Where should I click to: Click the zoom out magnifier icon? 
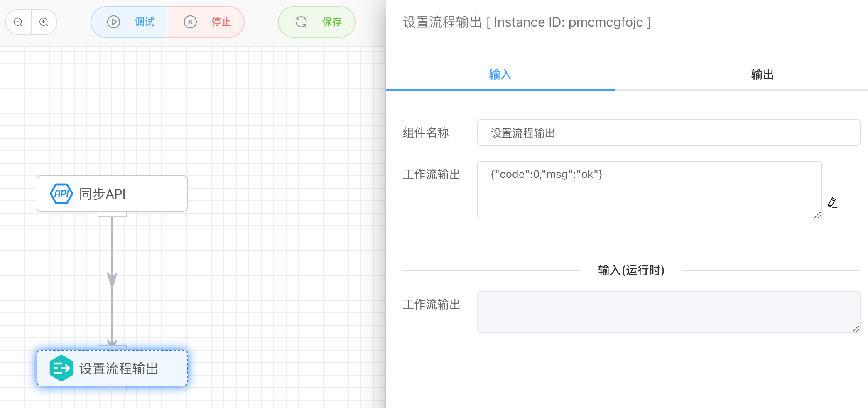[x=18, y=22]
